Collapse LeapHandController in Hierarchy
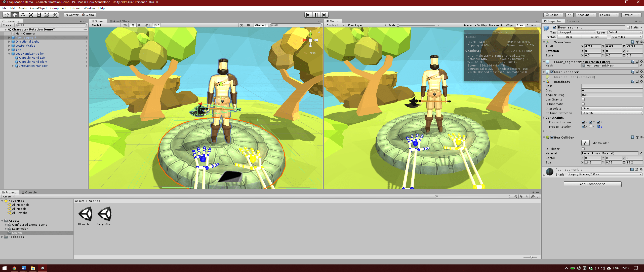This screenshot has width=644, height=272. pyautogui.click(x=9, y=54)
